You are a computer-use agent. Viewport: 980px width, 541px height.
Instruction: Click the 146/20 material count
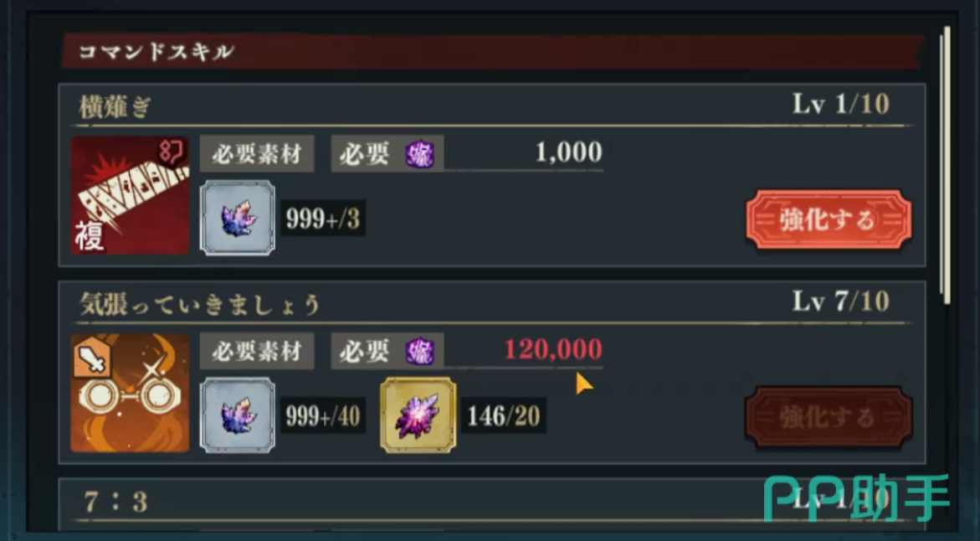pyautogui.click(x=504, y=416)
